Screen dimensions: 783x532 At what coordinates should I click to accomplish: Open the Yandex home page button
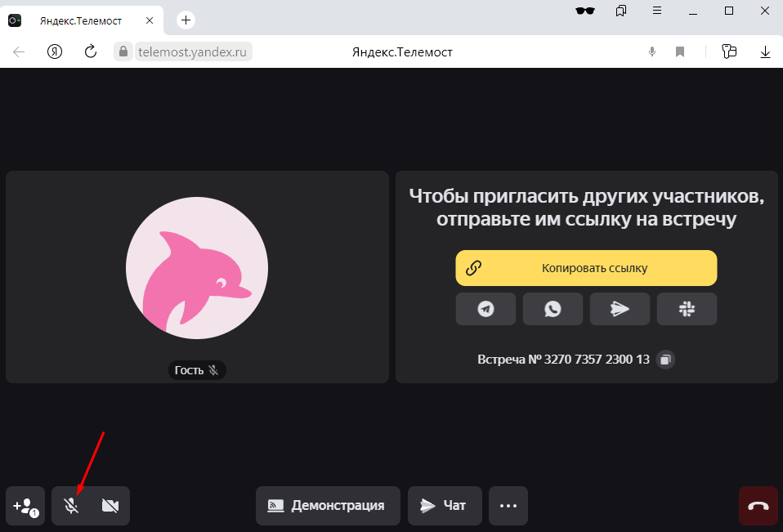coord(55,51)
